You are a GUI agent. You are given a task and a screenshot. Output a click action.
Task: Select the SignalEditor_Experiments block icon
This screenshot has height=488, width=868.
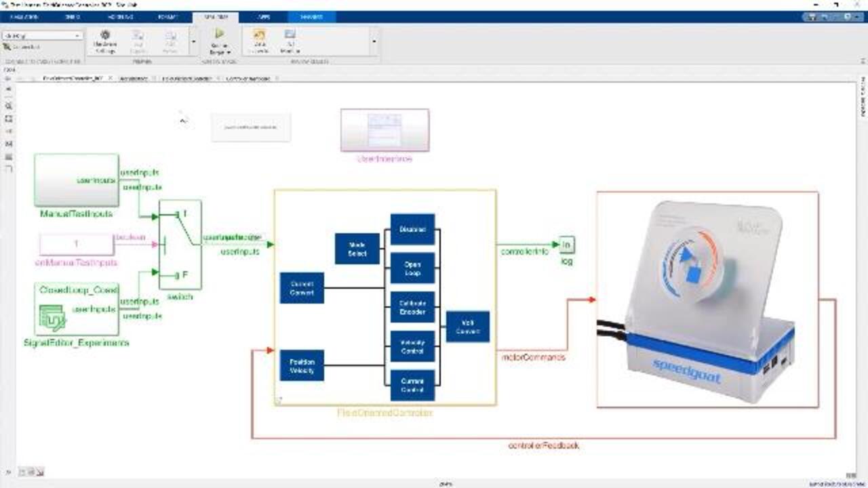click(x=52, y=319)
